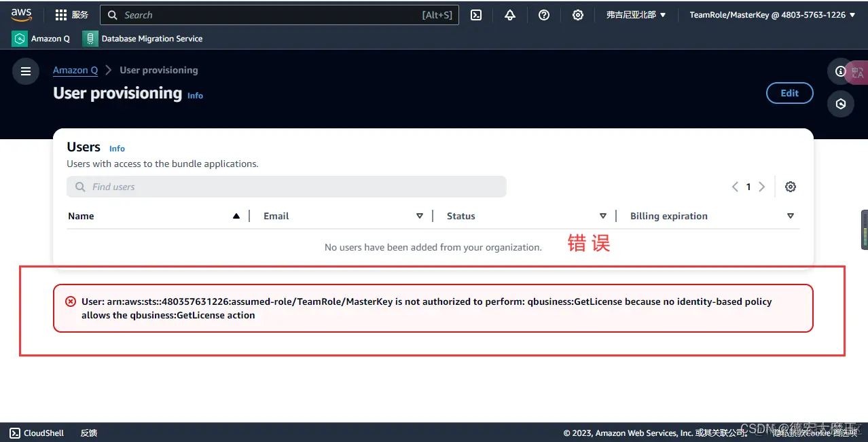
Task: Click the error alert icon
Action: 71,301
